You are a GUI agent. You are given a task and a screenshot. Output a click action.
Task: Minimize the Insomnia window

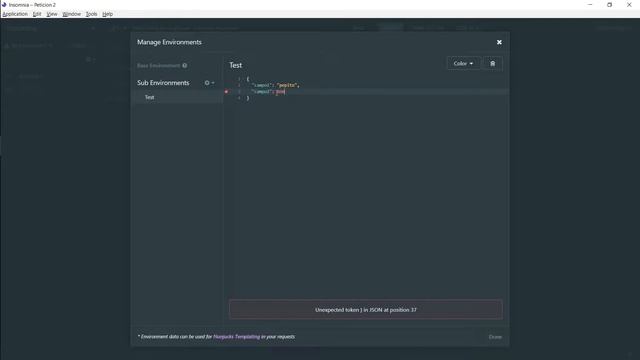pyautogui.click(x=590, y=4)
